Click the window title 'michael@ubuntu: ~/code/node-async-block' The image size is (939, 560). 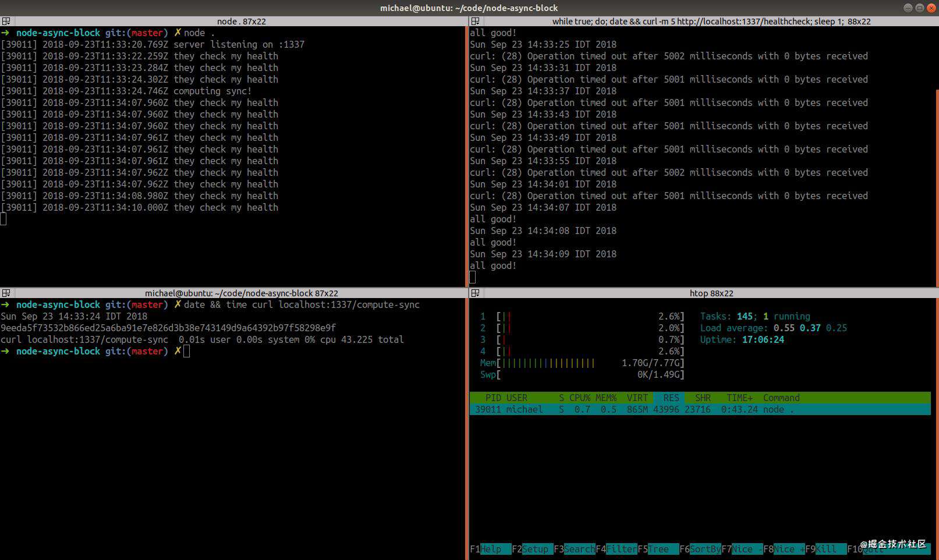(x=469, y=8)
